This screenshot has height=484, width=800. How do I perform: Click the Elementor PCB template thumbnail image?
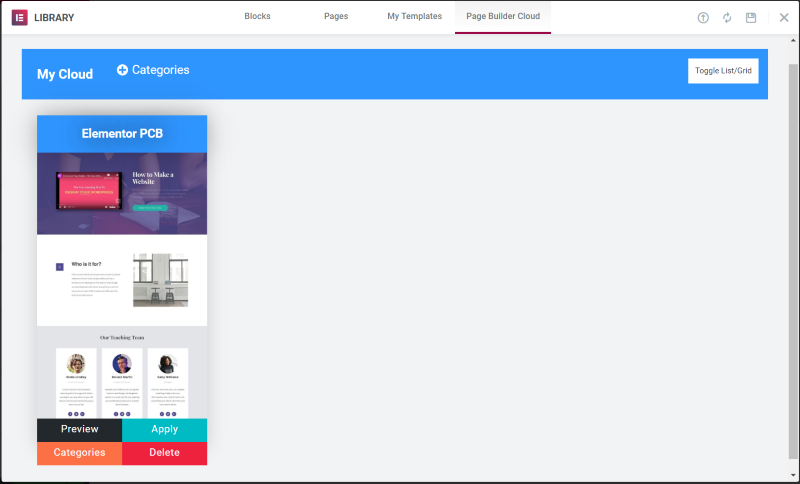click(x=122, y=286)
